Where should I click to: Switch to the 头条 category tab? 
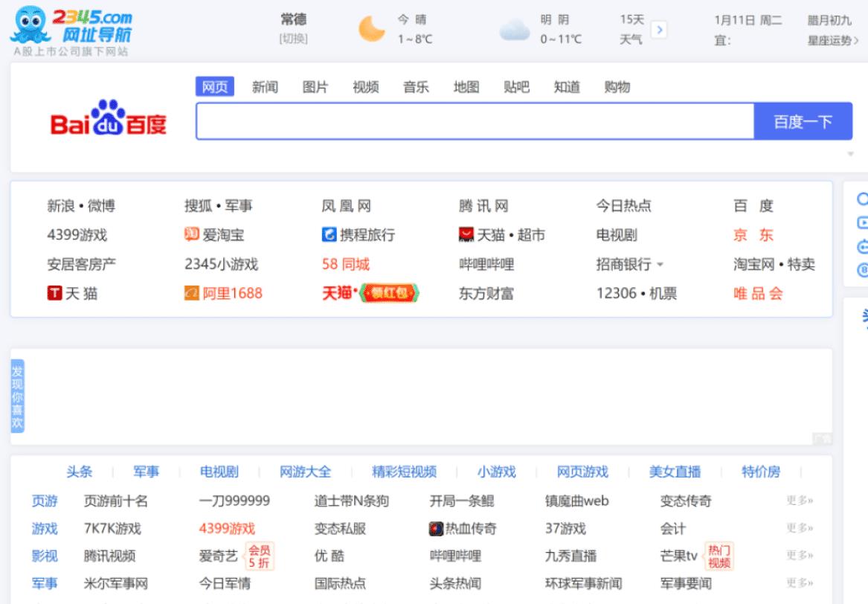point(79,472)
